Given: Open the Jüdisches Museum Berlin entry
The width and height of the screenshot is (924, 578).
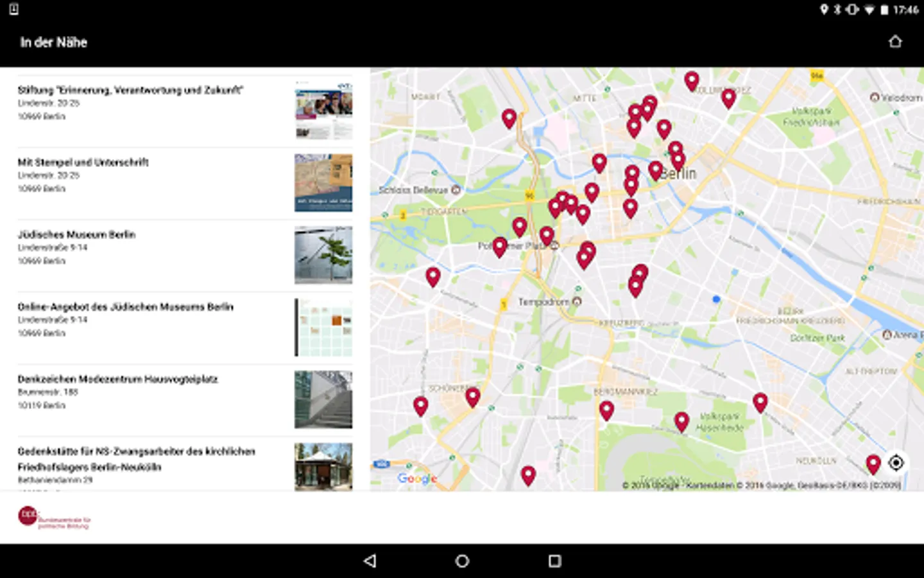Looking at the screenshot, I should [x=185, y=256].
